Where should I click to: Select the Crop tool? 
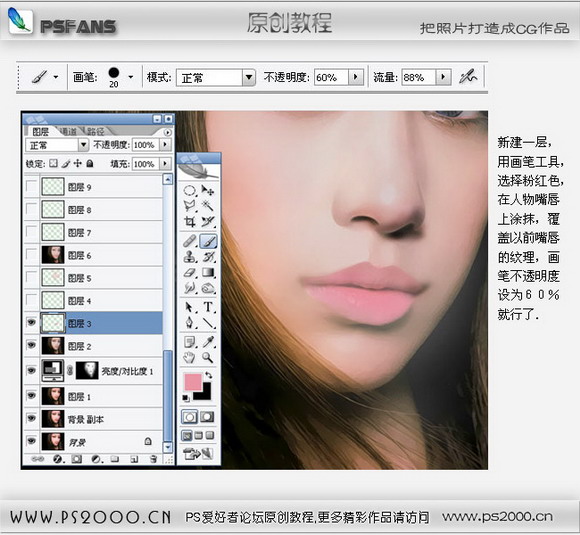190,221
